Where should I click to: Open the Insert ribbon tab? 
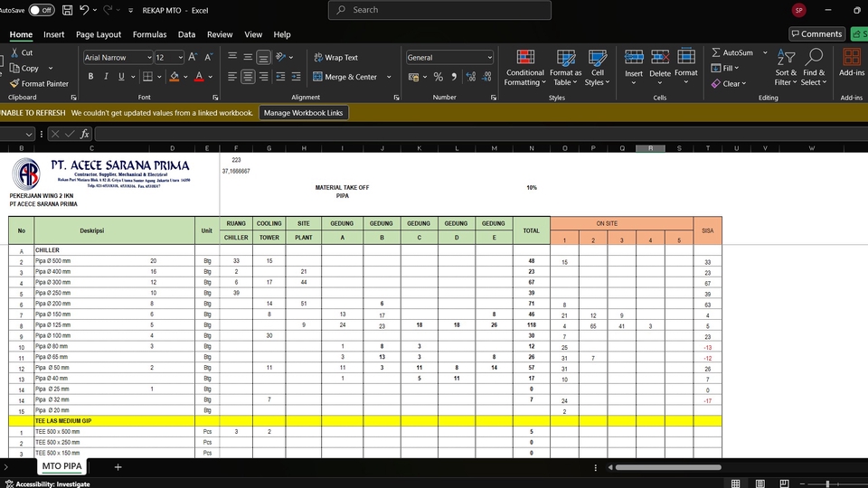[53, 34]
